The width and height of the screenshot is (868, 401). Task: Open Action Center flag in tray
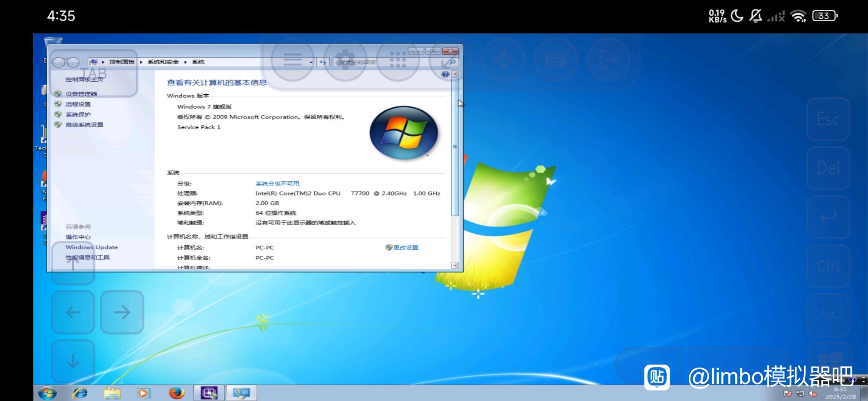point(788,394)
